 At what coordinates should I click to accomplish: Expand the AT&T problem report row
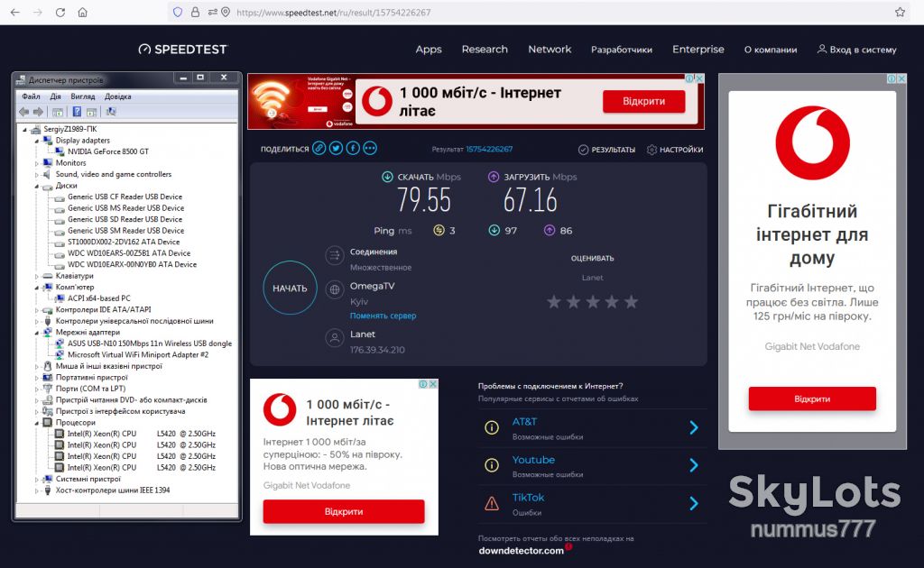[x=592, y=428]
